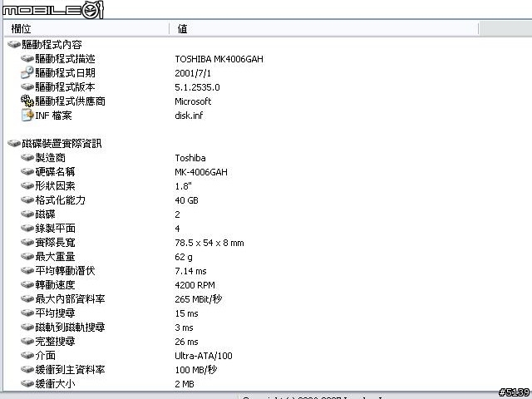Click the icon beside 格式化能力
532x399 pixels.
pyautogui.click(x=27, y=199)
